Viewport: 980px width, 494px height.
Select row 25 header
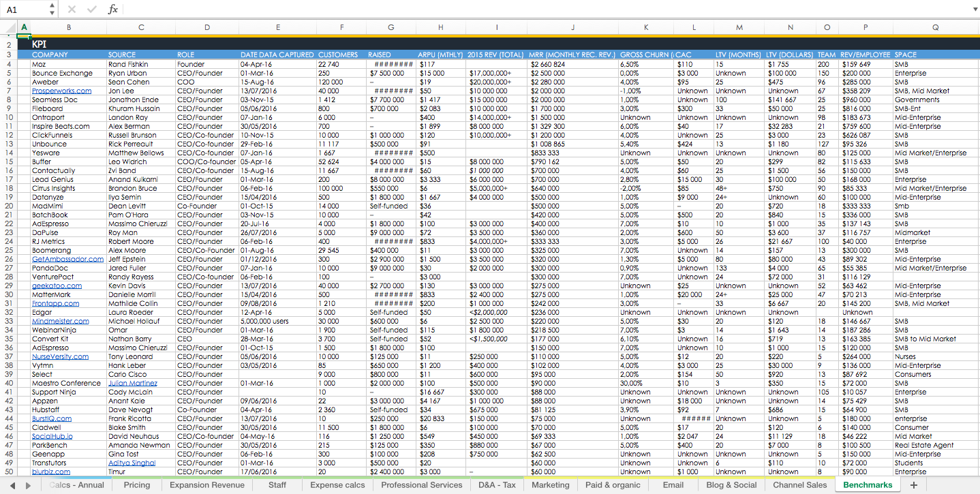click(x=9, y=250)
